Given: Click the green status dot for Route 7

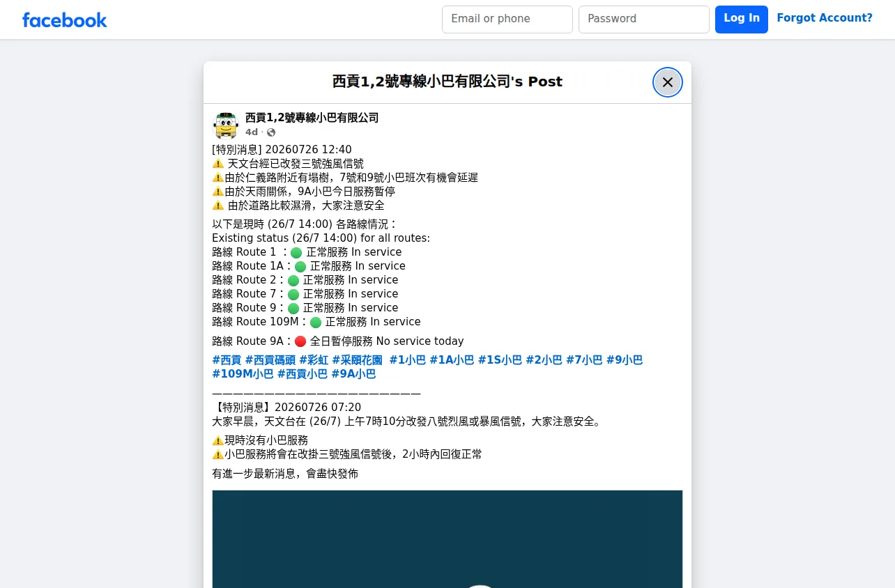Looking at the screenshot, I should click(x=293, y=295).
